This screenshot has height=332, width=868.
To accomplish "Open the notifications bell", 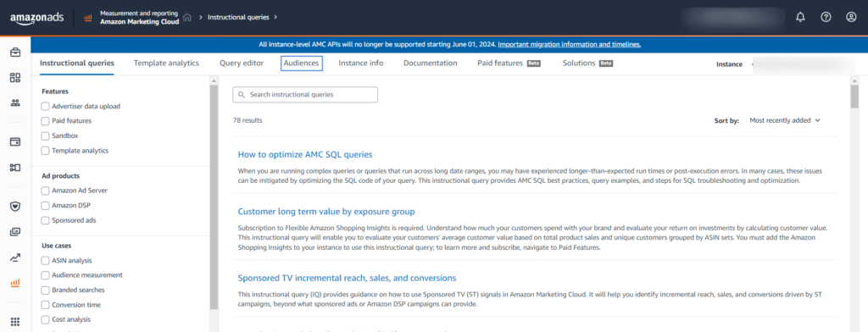I will [800, 17].
